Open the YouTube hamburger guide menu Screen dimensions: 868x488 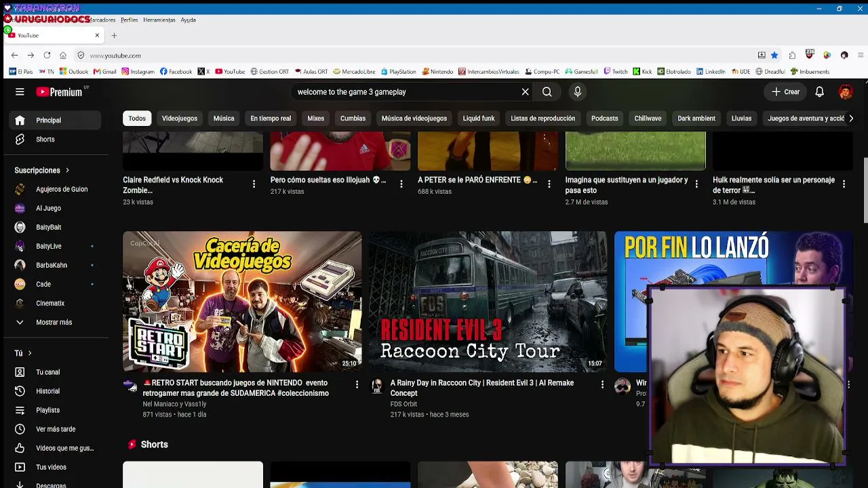(x=20, y=91)
